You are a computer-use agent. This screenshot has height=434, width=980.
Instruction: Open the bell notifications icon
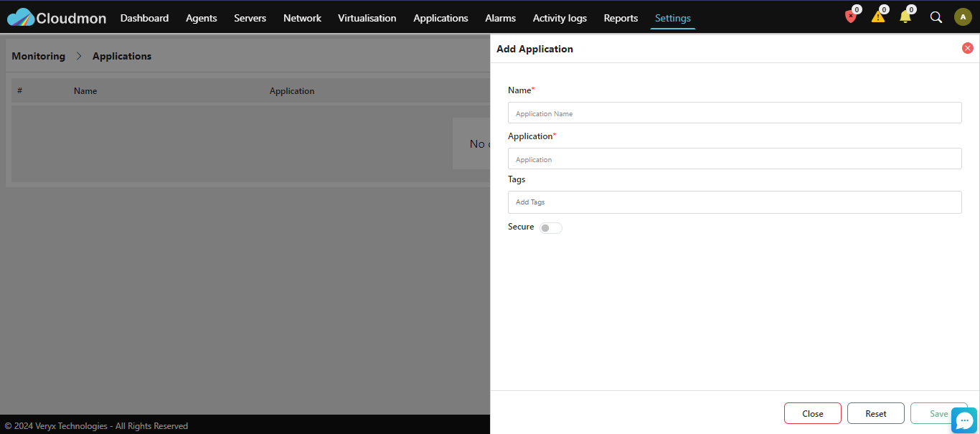click(905, 16)
